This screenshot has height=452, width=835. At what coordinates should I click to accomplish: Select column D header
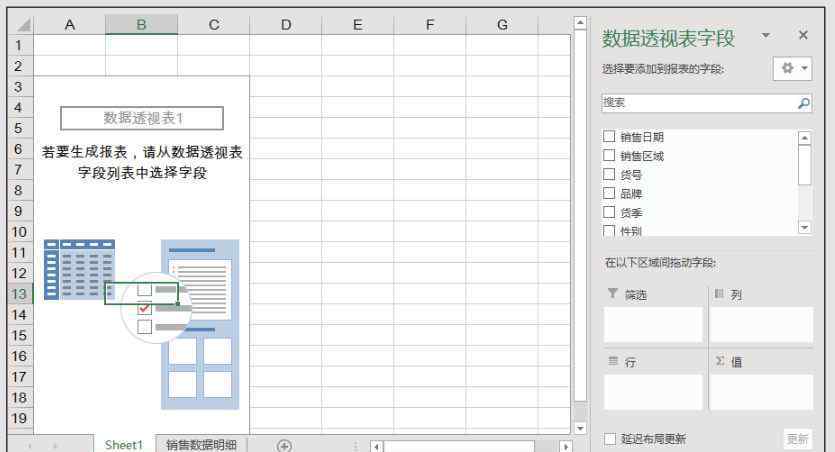click(285, 25)
